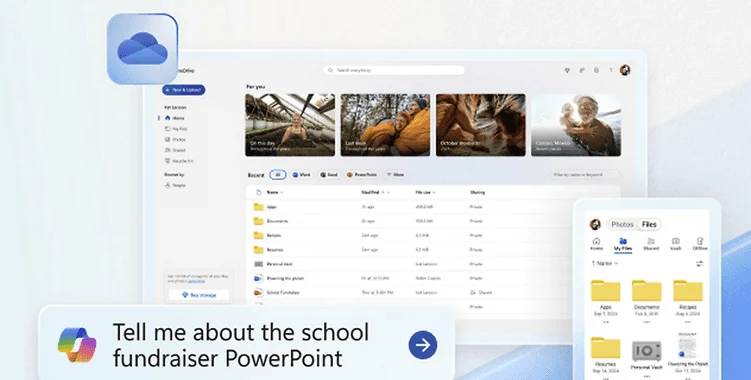Image resolution: width=751 pixels, height=380 pixels.
Task: Open the On this day memory card
Action: coord(290,125)
